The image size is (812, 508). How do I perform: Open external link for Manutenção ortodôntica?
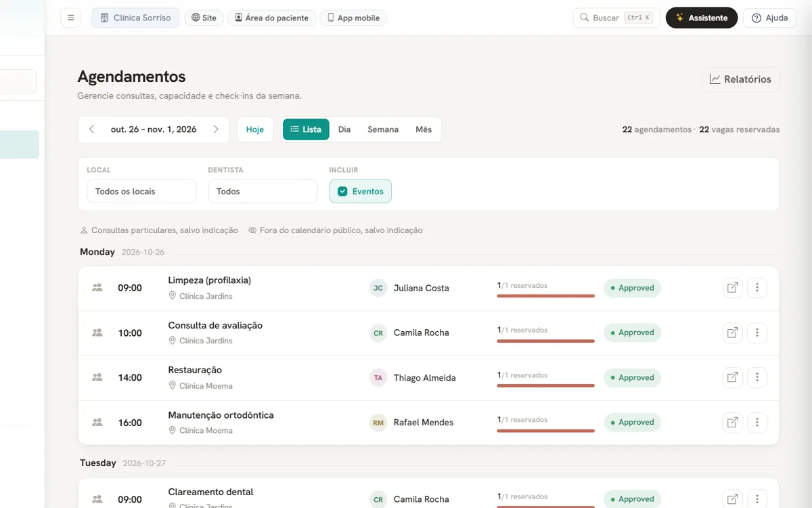click(x=733, y=422)
